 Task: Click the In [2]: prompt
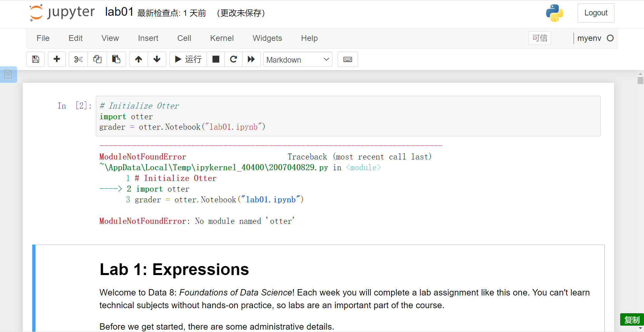point(74,106)
